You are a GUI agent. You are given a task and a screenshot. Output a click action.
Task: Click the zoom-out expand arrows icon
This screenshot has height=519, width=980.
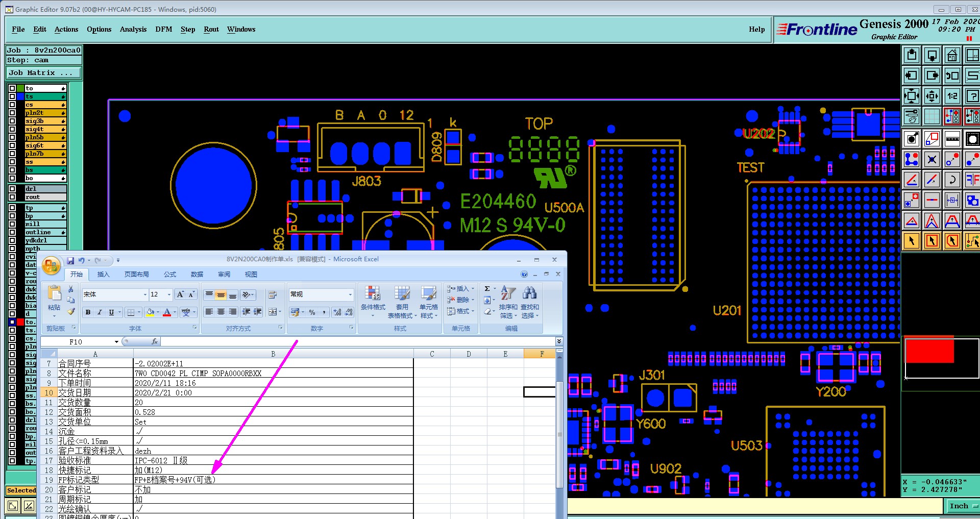click(x=912, y=96)
